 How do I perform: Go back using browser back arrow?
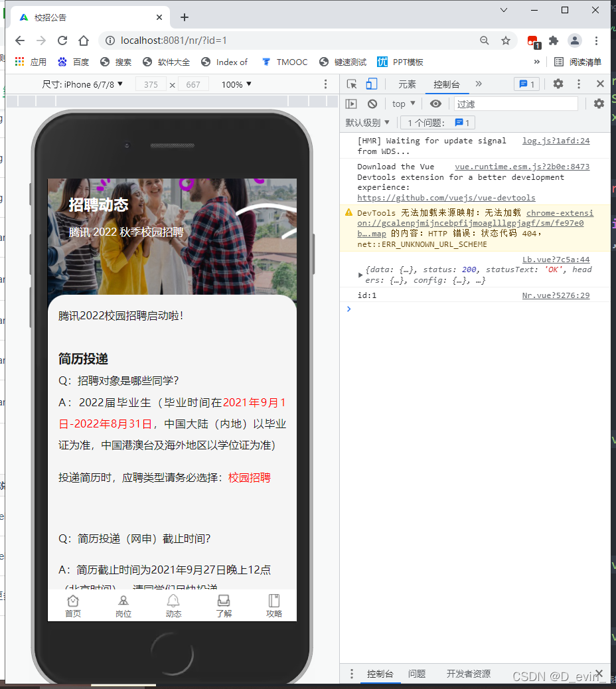point(20,41)
